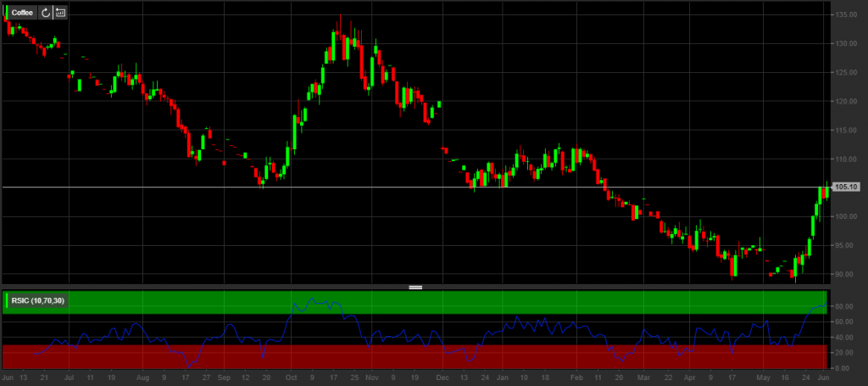Click the 110.00 price axis label
868x386 pixels.
(846, 159)
